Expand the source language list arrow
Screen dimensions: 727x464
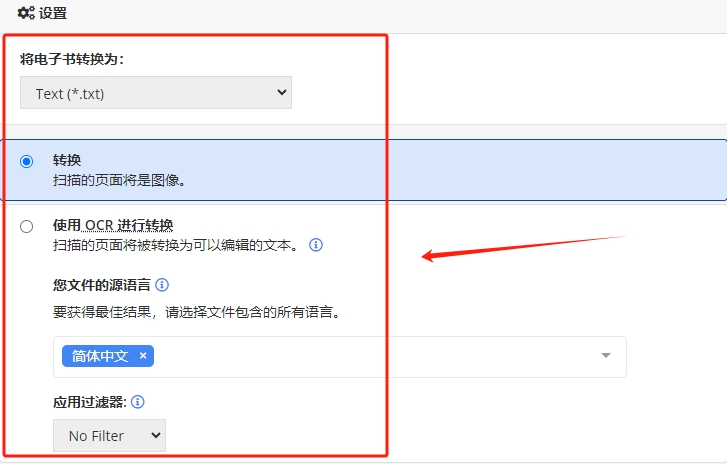606,356
